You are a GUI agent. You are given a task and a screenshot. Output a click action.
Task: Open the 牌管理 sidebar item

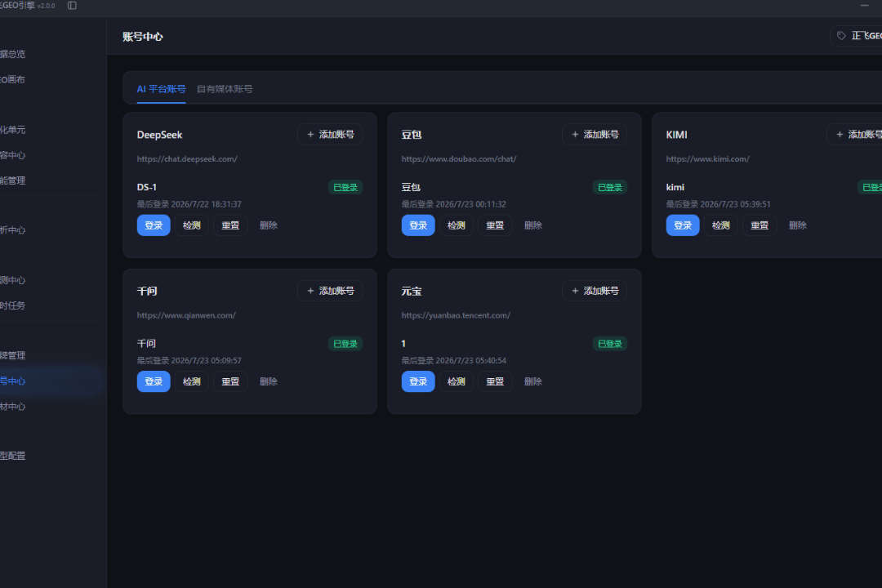tap(12, 355)
